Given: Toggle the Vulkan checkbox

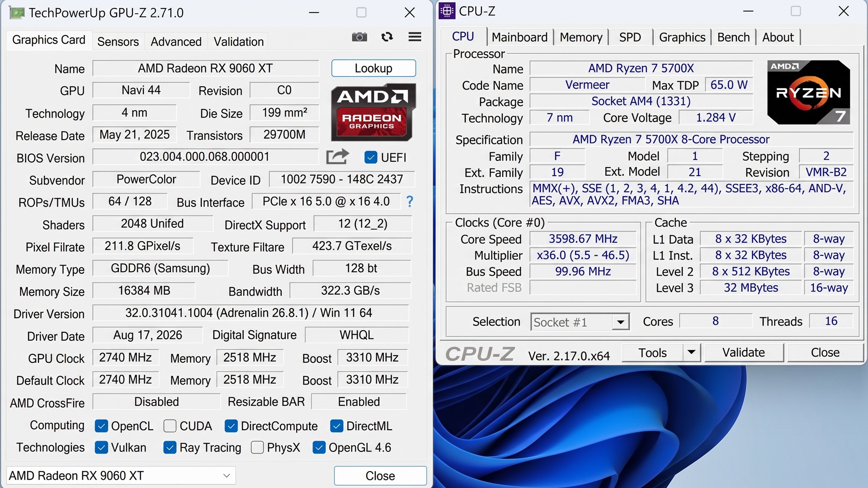Looking at the screenshot, I should [101, 447].
